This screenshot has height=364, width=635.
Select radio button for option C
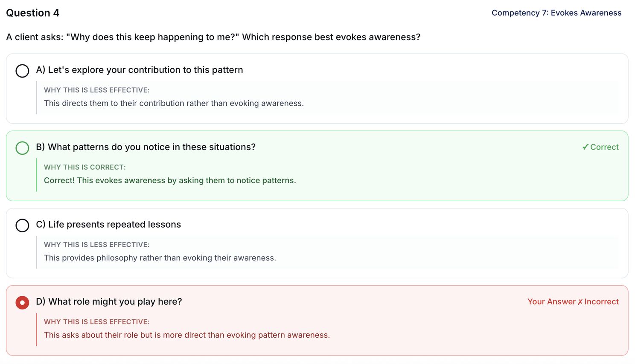coord(22,225)
